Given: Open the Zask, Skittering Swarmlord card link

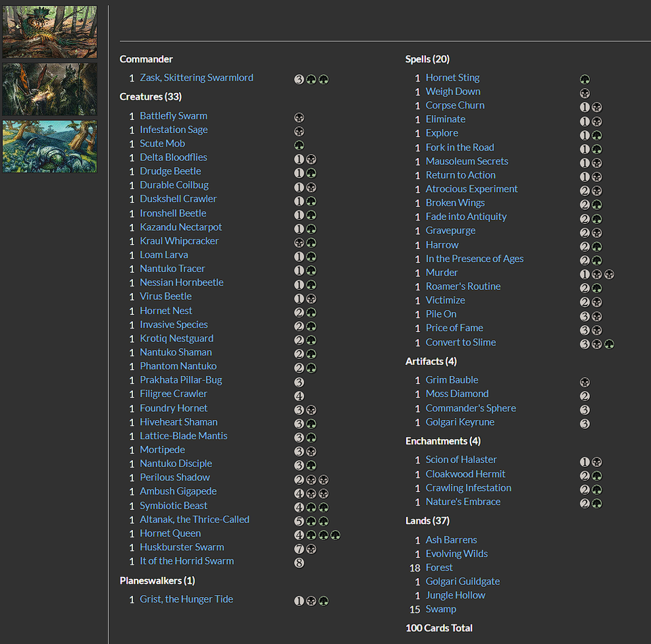Looking at the screenshot, I should (x=197, y=77).
